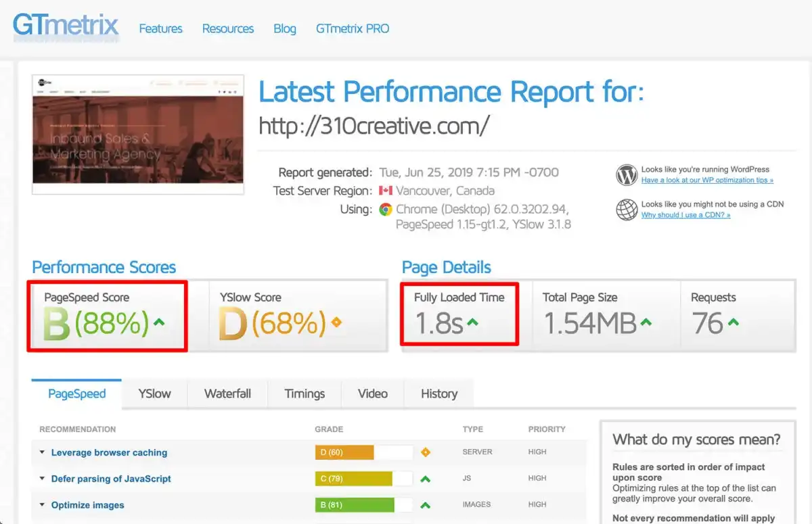The height and width of the screenshot is (524, 812).
Task: Click the TYPE column header
Action: coord(472,429)
